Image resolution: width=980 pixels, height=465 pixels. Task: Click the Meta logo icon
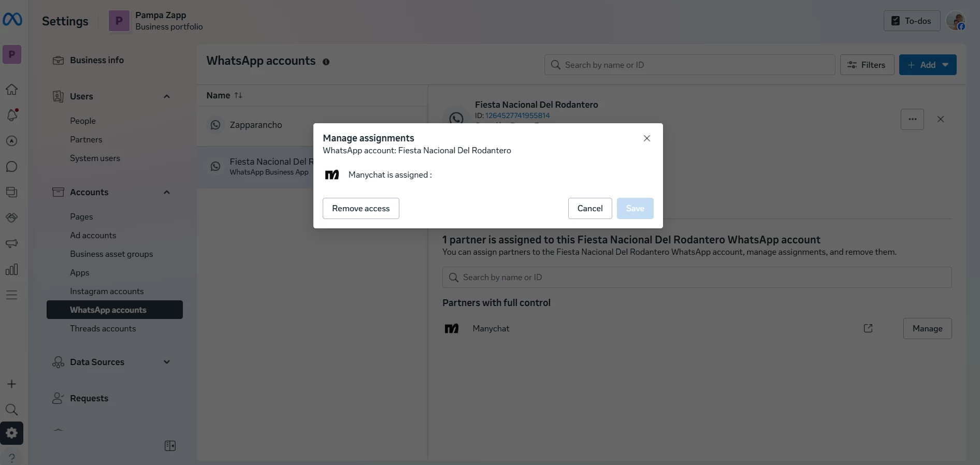pyautogui.click(x=12, y=20)
